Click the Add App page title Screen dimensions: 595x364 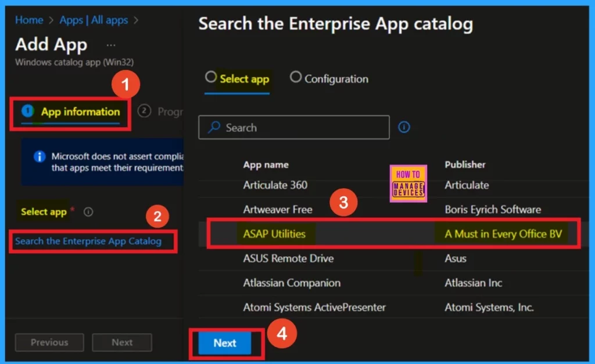click(51, 44)
